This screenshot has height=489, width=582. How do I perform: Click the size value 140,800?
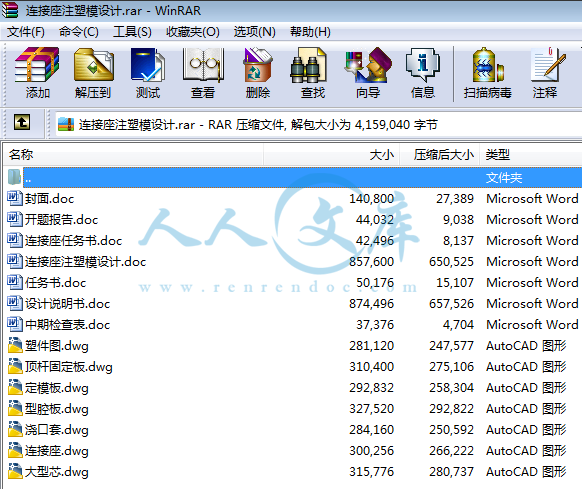[371, 199]
